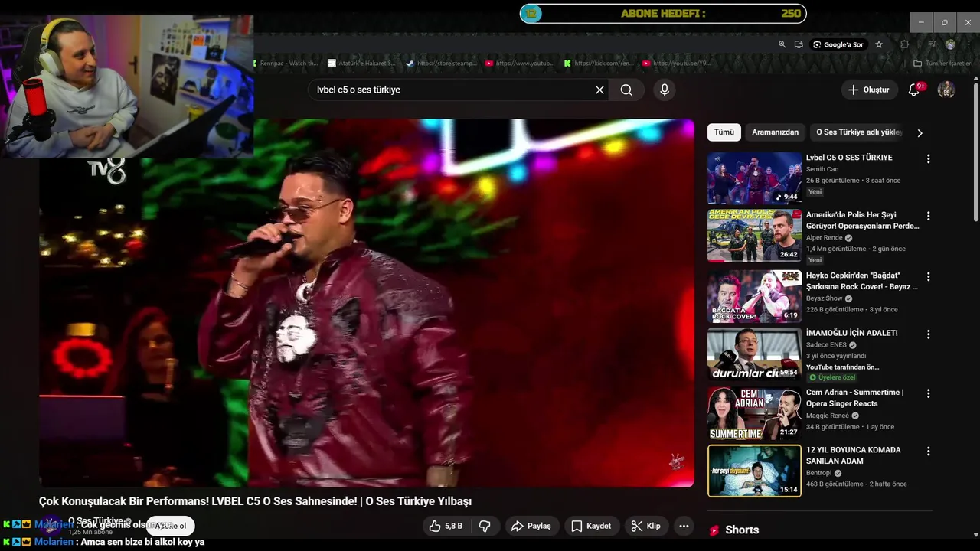Viewport: 980px width, 551px height.
Task: Like the video with thumbs up 5,8 B
Action: coord(446,526)
